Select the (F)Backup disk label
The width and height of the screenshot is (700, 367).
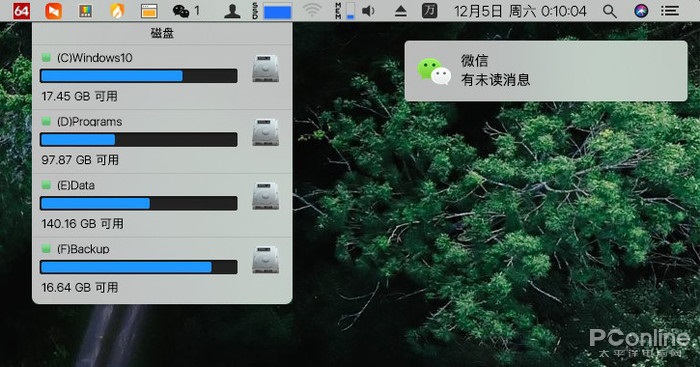pos(83,249)
